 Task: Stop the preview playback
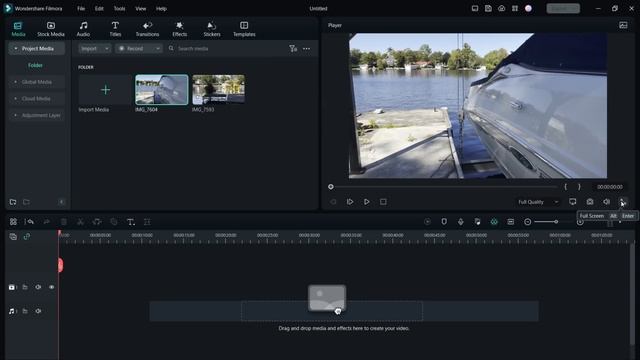(383, 202)
